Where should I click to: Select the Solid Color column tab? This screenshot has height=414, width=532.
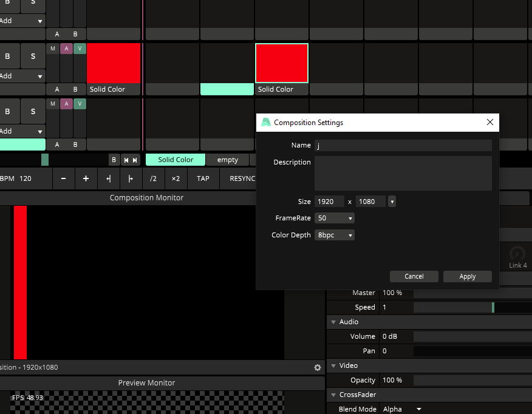coord(176,160)
